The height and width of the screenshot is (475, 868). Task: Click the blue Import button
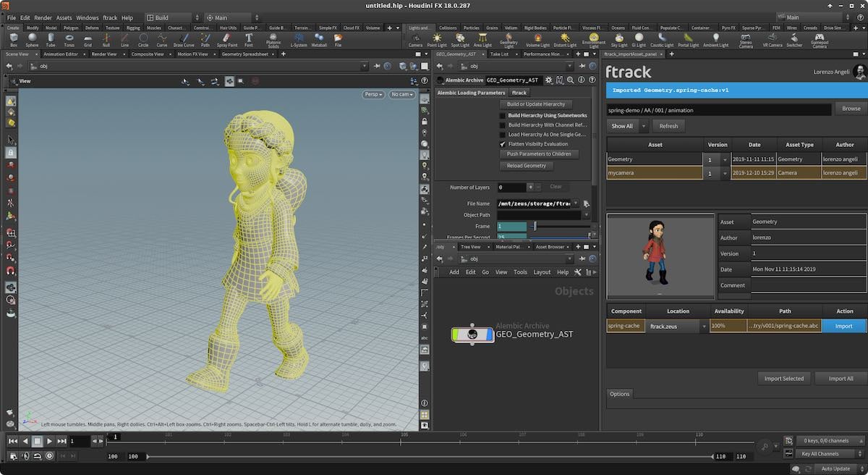[x=844, y=326]
